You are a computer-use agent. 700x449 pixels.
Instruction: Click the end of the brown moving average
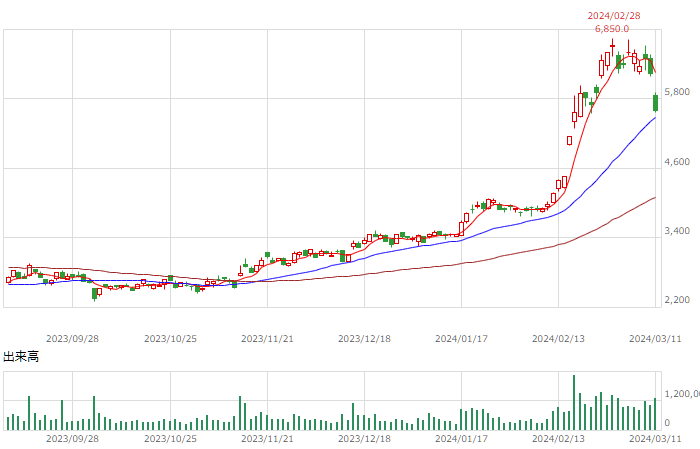[x=654, y=198]
